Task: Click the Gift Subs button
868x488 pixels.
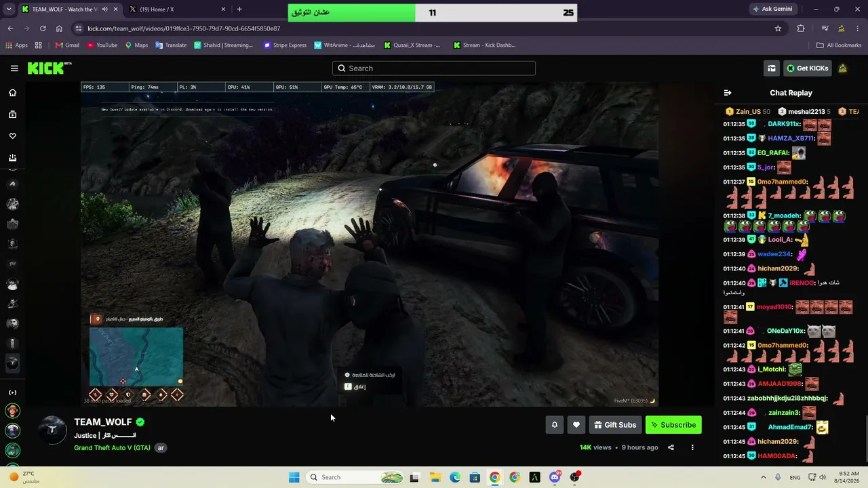Action: pos(615,425)
